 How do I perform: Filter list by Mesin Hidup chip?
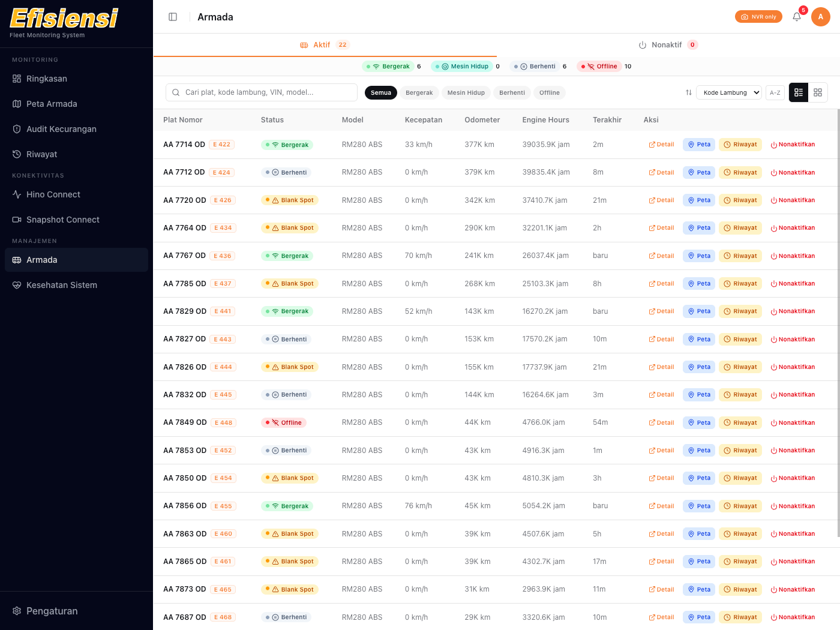[466, 92]
